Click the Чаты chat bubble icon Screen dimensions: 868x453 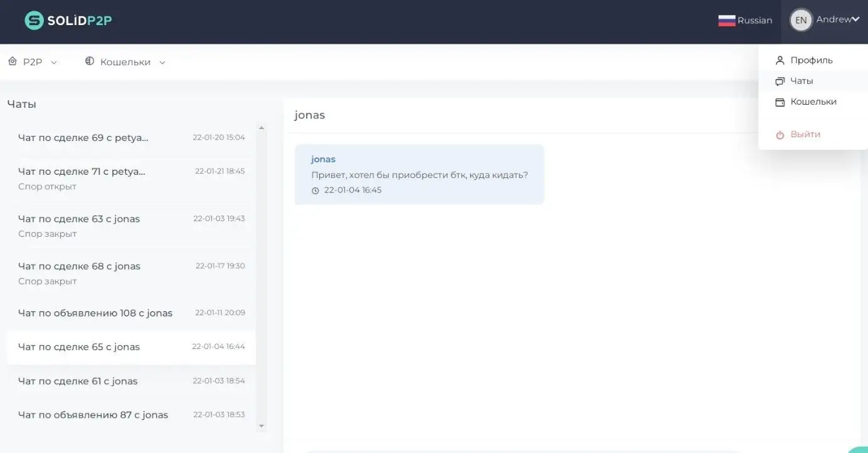tap(780, 81)
